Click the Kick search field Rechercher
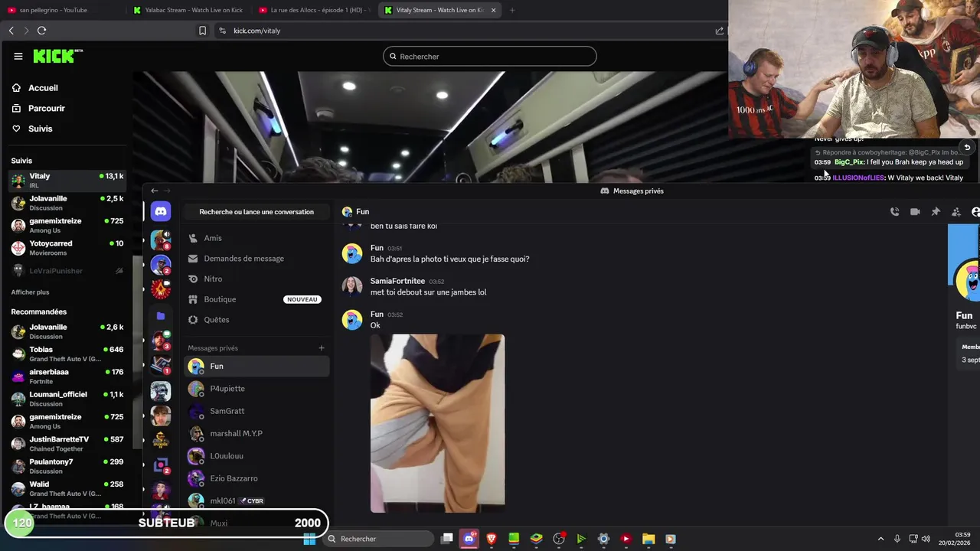 click(490, 56)
